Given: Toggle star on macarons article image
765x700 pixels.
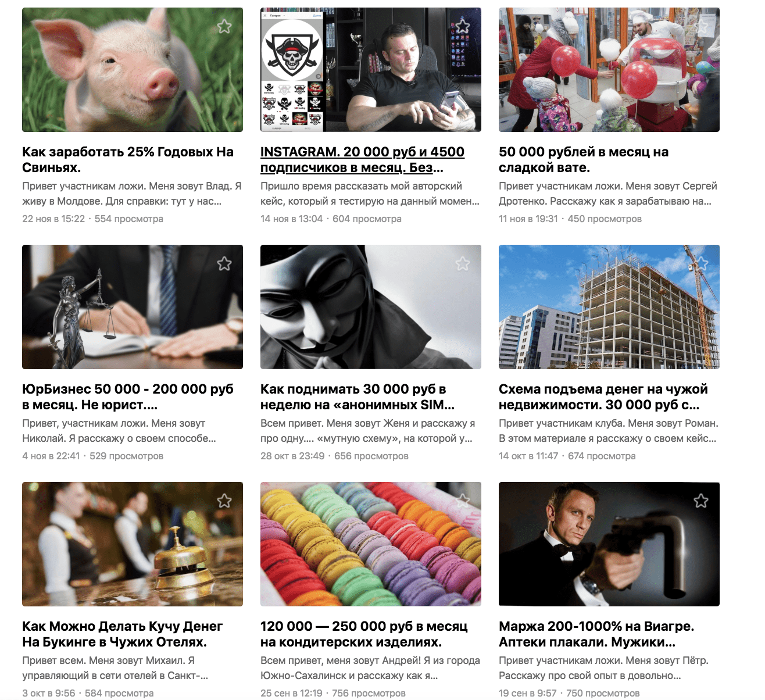Looking at the screenshot, I should (x=463, y=501).
